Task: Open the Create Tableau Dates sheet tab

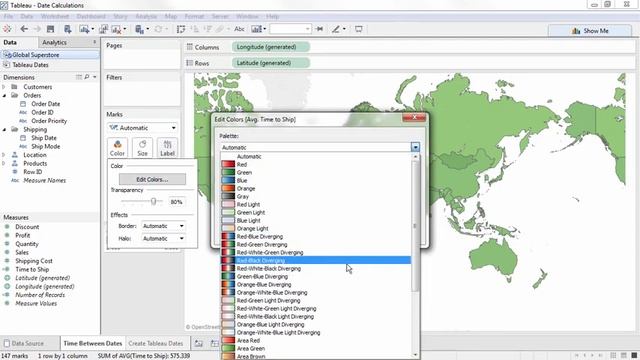Action: [156, 343]
